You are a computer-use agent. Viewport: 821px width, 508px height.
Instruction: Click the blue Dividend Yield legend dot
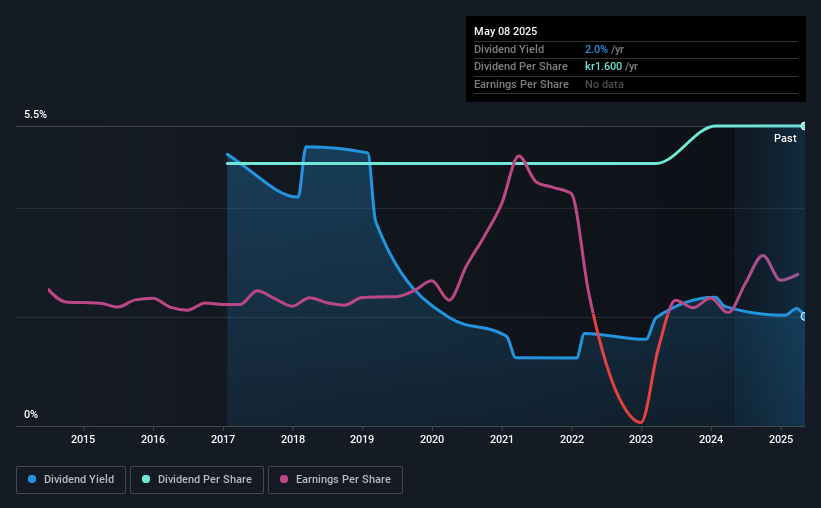(32, 479)
